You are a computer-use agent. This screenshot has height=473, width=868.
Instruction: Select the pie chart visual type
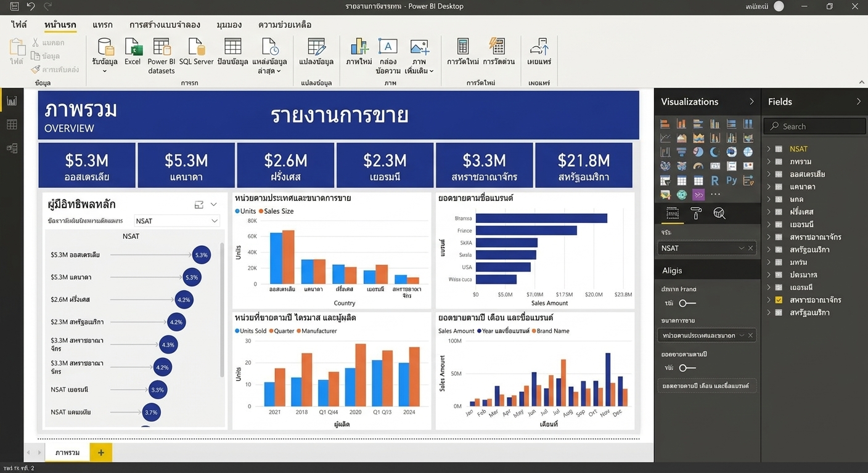pyautogui.click(x=698, y=152)
